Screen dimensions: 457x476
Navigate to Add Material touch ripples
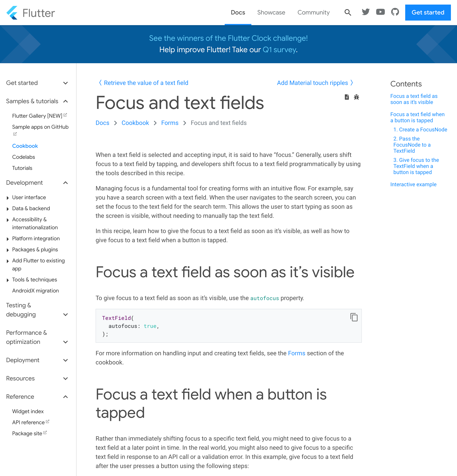pyautogui.click(x=312, y=83)
